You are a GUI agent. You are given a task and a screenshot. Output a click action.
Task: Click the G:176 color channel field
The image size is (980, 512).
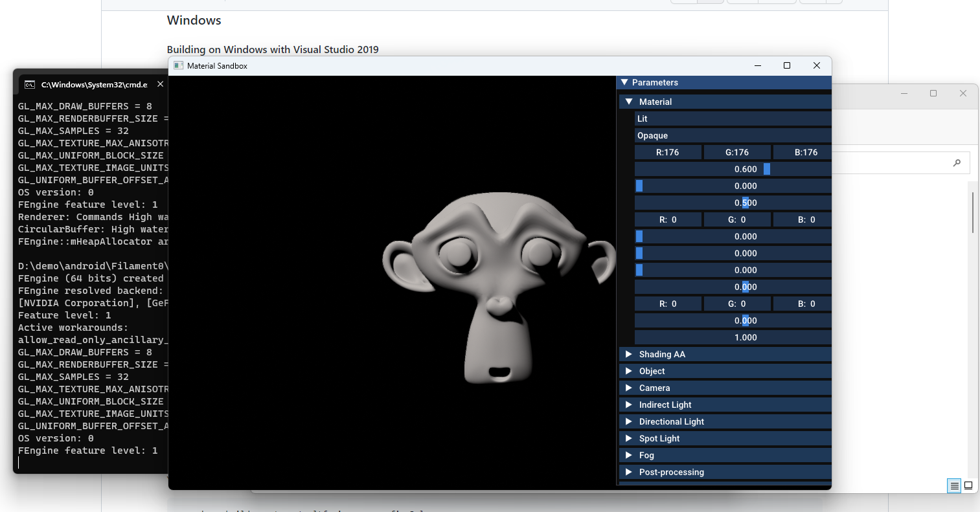pyautogui.click(x=737, y=152)
